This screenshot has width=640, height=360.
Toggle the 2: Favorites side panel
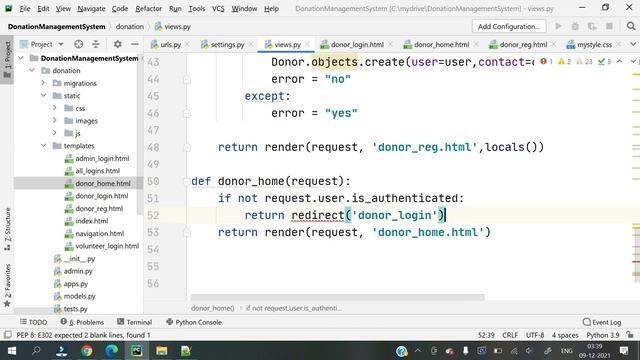point(7,286)
